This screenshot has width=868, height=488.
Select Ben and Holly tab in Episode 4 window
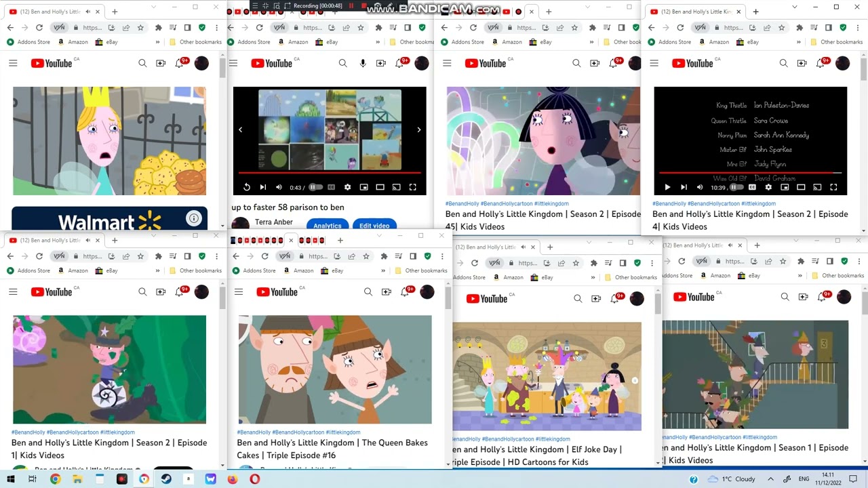point(695,12)
